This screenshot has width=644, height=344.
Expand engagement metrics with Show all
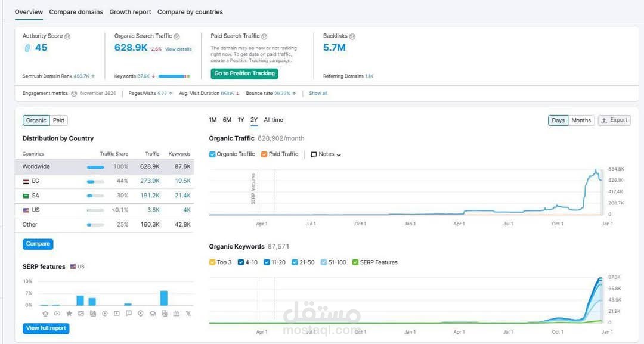coord(318,94)
